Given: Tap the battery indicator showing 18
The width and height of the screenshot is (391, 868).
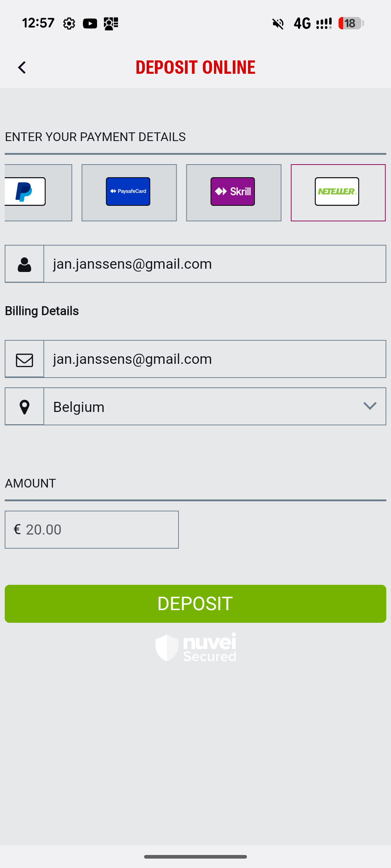Looking at the screenshot, I should coord(350,24).
